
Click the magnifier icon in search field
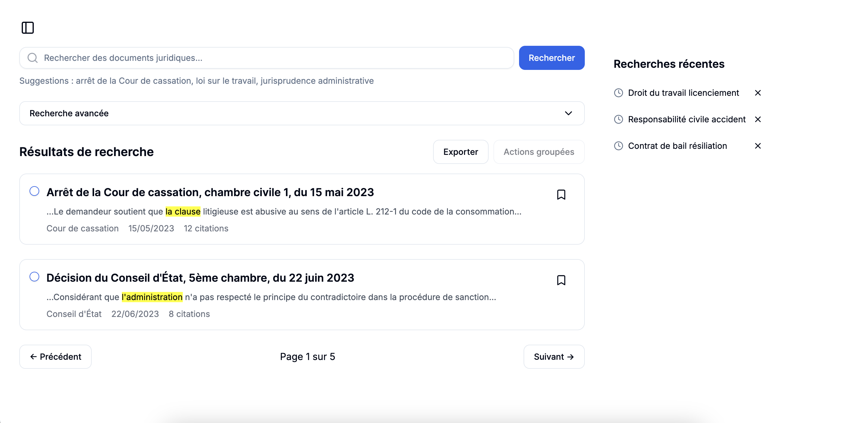click(32, 58)
